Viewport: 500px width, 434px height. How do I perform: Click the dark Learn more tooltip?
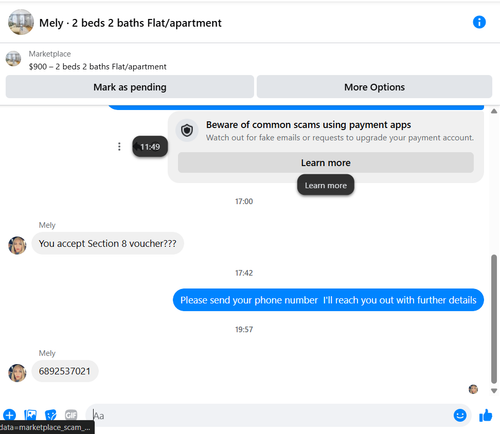(x=326, y=185)
